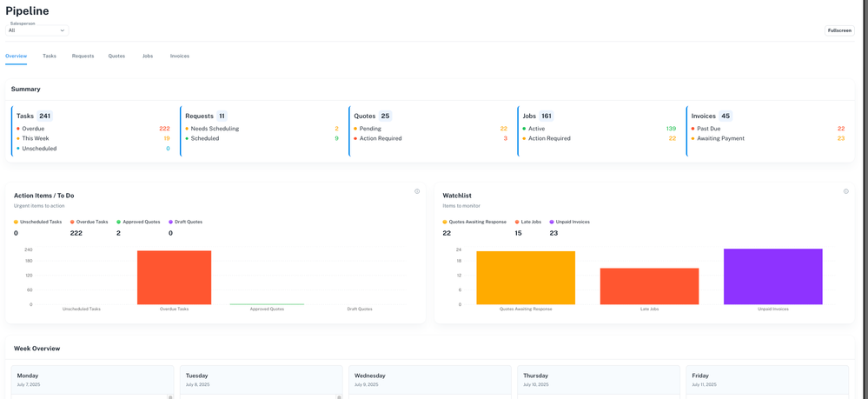
Task: Open the Quotes tab
Action: click(116, 56)
